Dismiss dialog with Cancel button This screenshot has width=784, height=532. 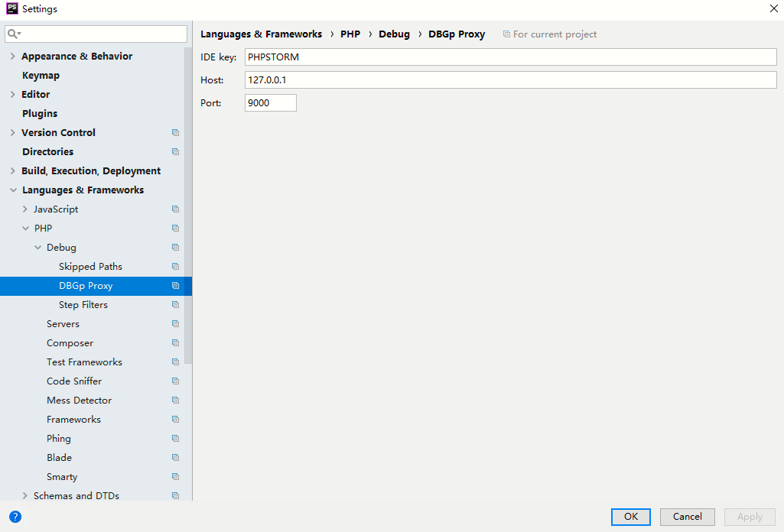687,517
